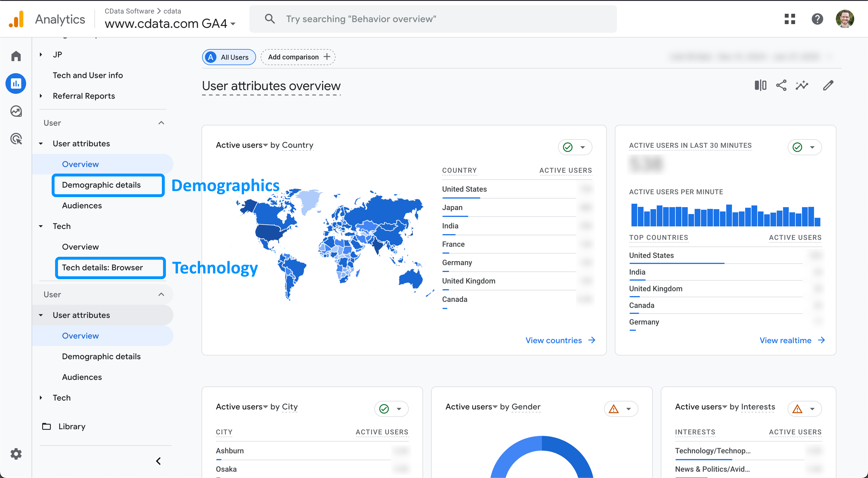868x478 pixels.
Task: Open the comparison panel icon near share
Action: (761, 85)
